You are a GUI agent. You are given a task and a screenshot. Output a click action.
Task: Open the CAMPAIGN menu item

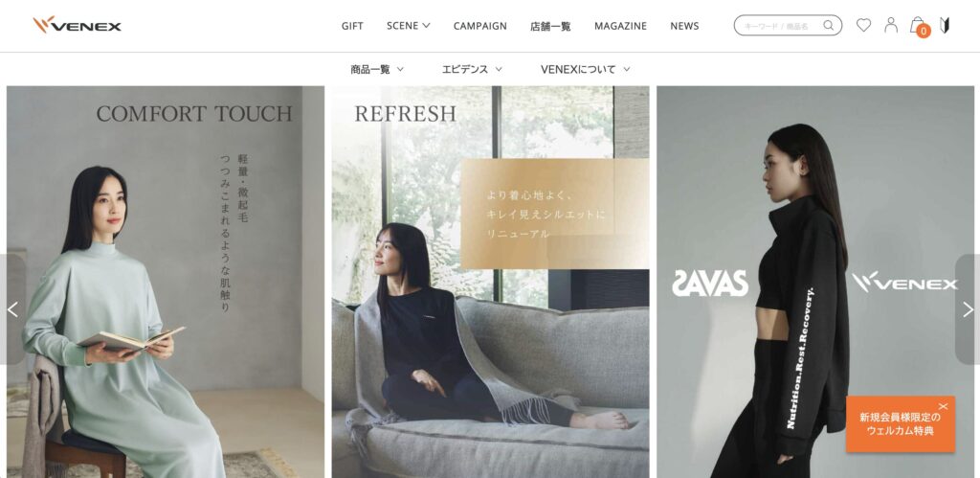coord(480,26)
